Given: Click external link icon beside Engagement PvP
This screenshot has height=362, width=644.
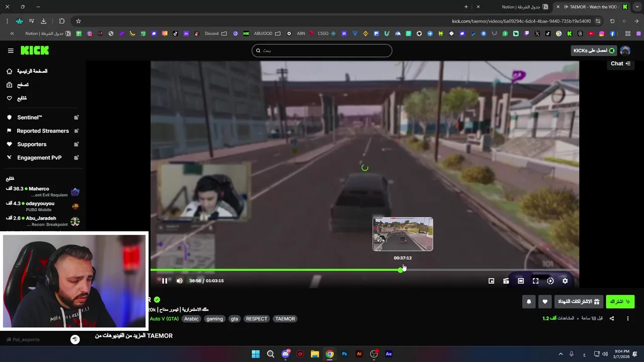Looking at the screenshot, I should click(x=76, y=157).
